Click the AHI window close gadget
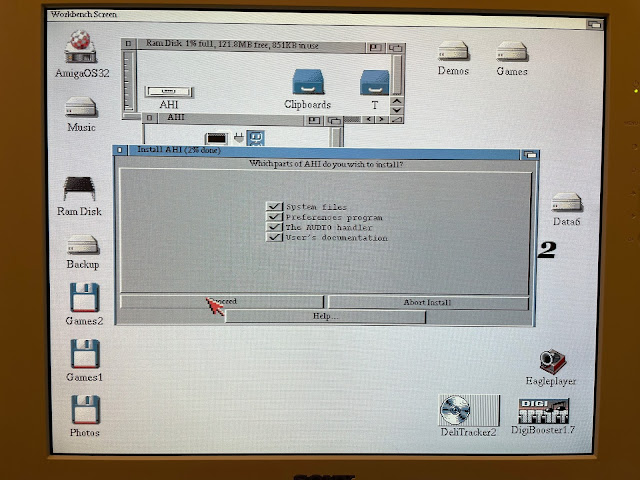 point(150,118)
